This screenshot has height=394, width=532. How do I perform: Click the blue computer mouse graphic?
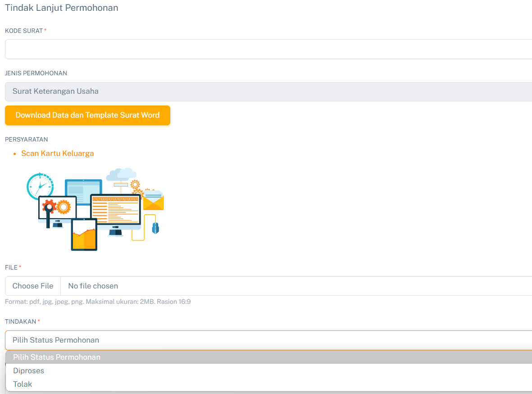pyautogui.click(x=155, y=228)
